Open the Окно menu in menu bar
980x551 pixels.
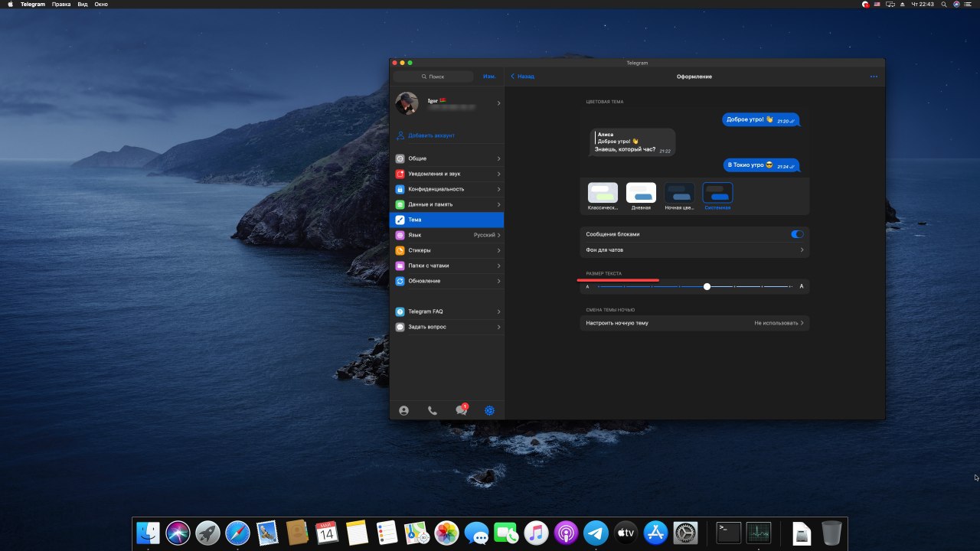[x=101, y=5]
